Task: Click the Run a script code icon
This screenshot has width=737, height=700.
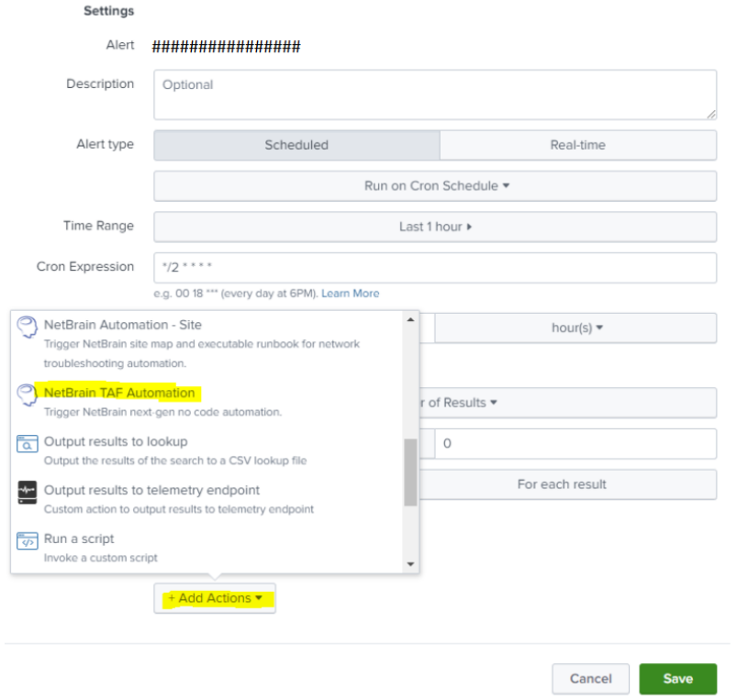Action: 27,540
